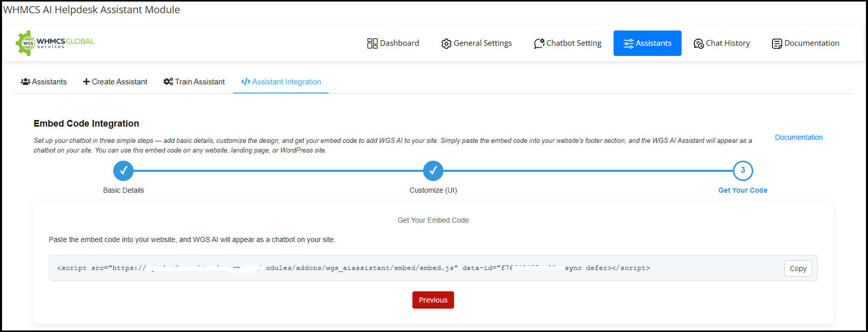Click the WHMCS Global Services logo
The image size is (868, 332).
(55, 43)
